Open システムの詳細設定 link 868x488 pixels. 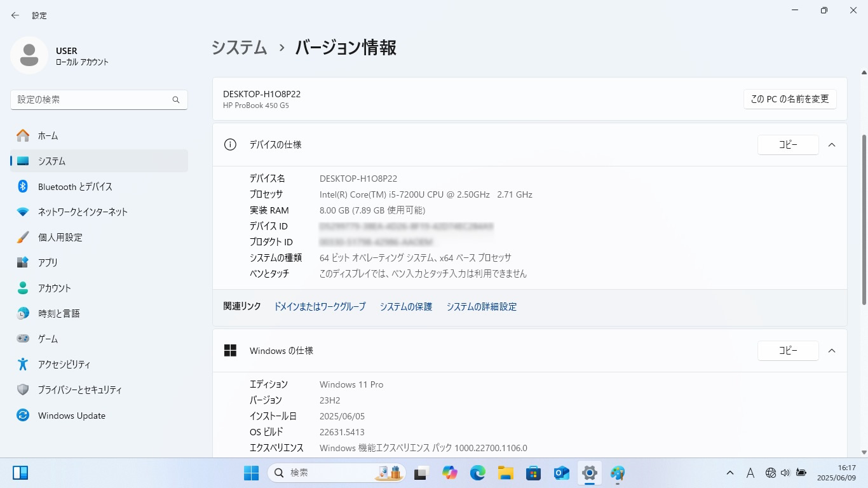[x=482, y=306]
